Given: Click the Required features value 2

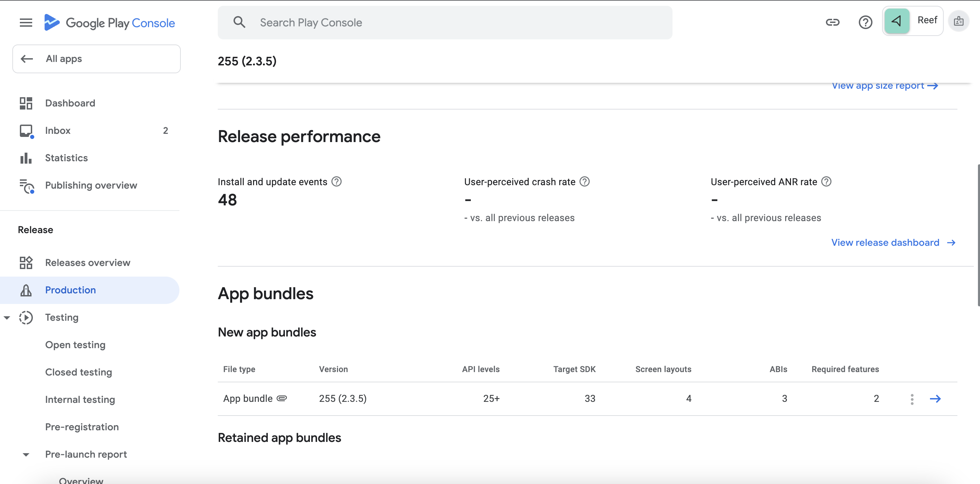Looking at the screenshot, I should [876, 398].
